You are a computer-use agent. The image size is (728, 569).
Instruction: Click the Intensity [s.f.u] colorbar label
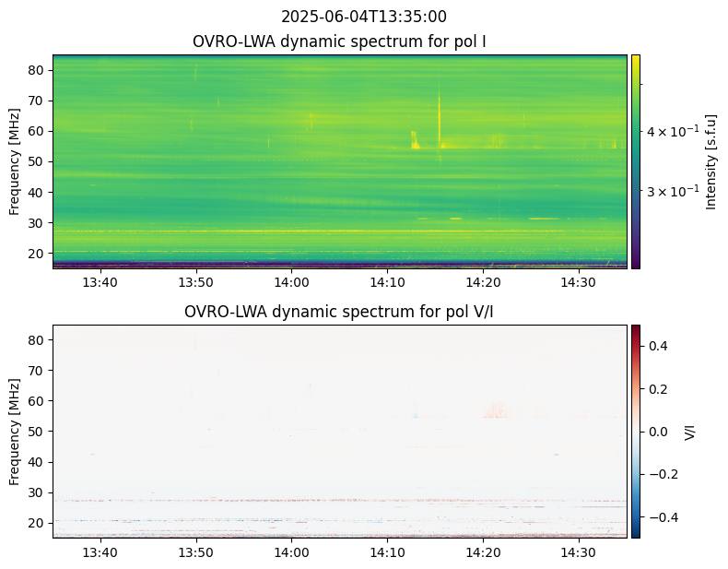(711, 161)
